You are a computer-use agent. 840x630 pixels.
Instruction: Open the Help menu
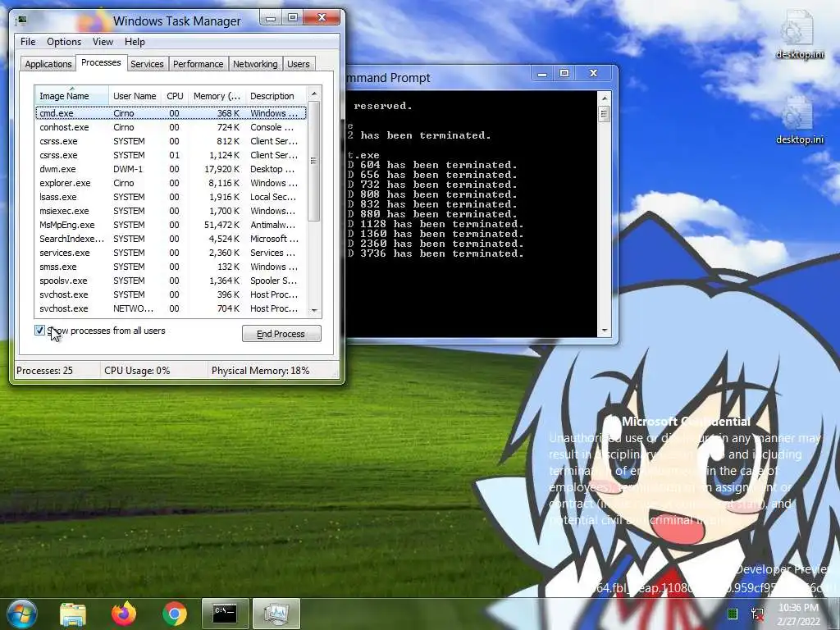coord(135,42)
